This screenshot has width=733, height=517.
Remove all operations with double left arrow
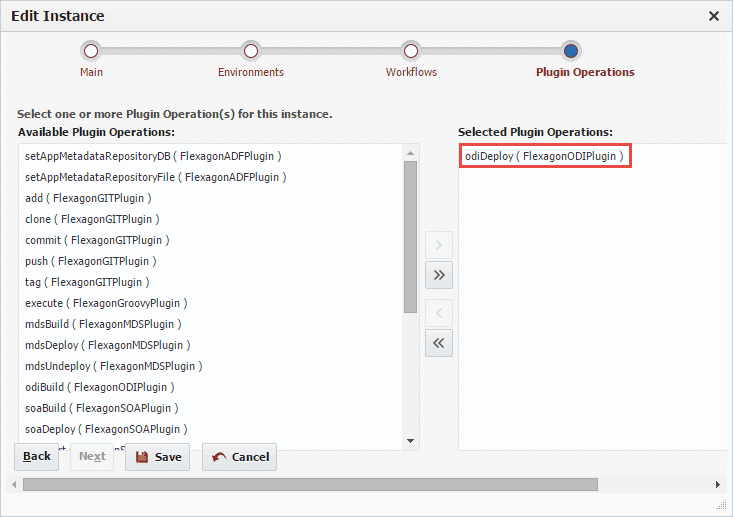(x=438, y=343)
